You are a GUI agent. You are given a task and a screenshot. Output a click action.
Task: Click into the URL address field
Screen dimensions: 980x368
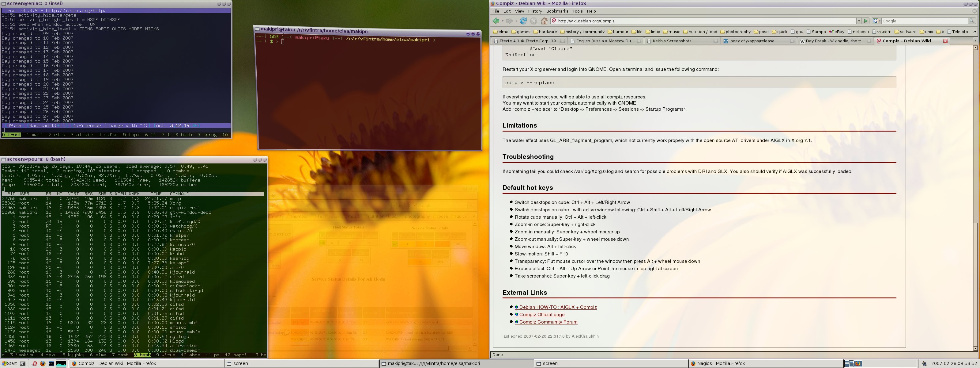click(x=703, y=21)
